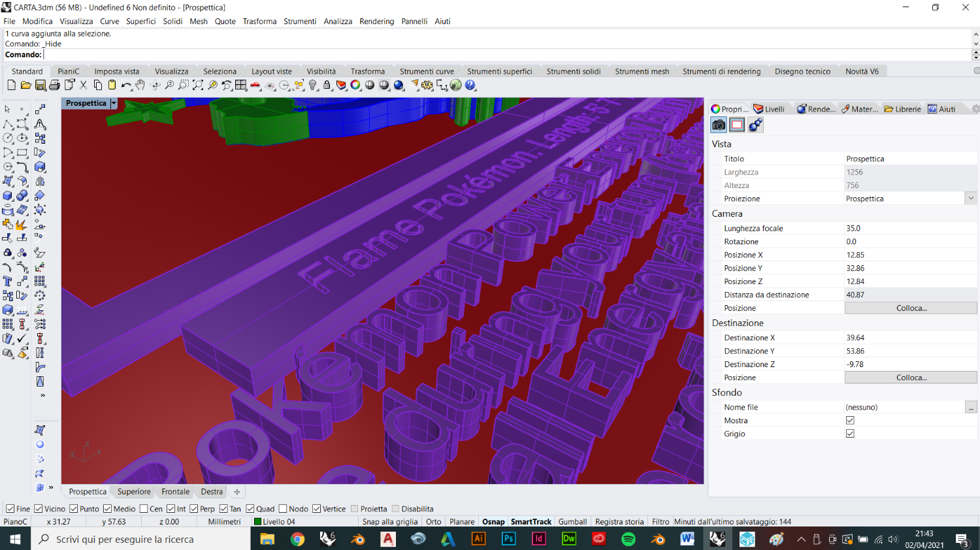Show hidden system tray icons chevron
Screen dimensions: 980x550
point(801,540)
